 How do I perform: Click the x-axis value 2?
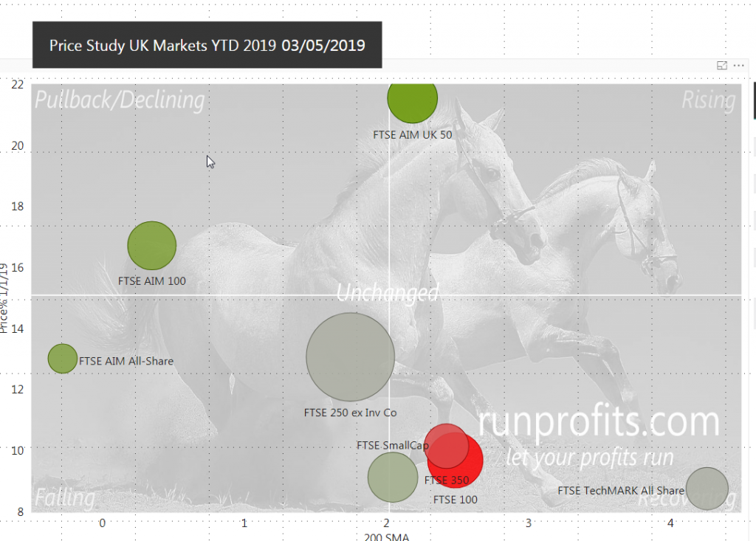[x=386, y=523]
